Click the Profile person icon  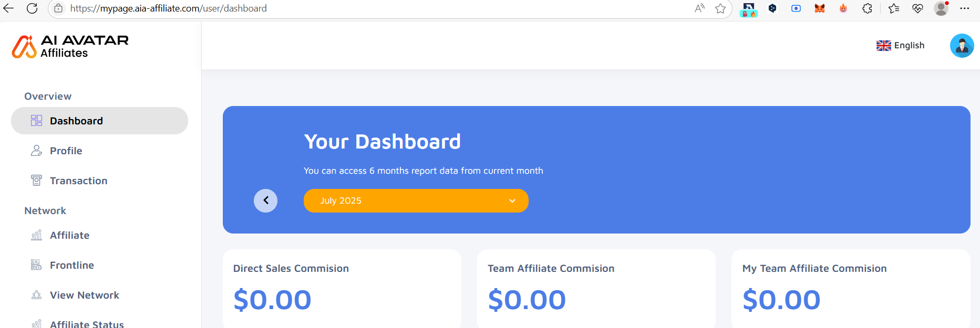[x=36, y=151]
